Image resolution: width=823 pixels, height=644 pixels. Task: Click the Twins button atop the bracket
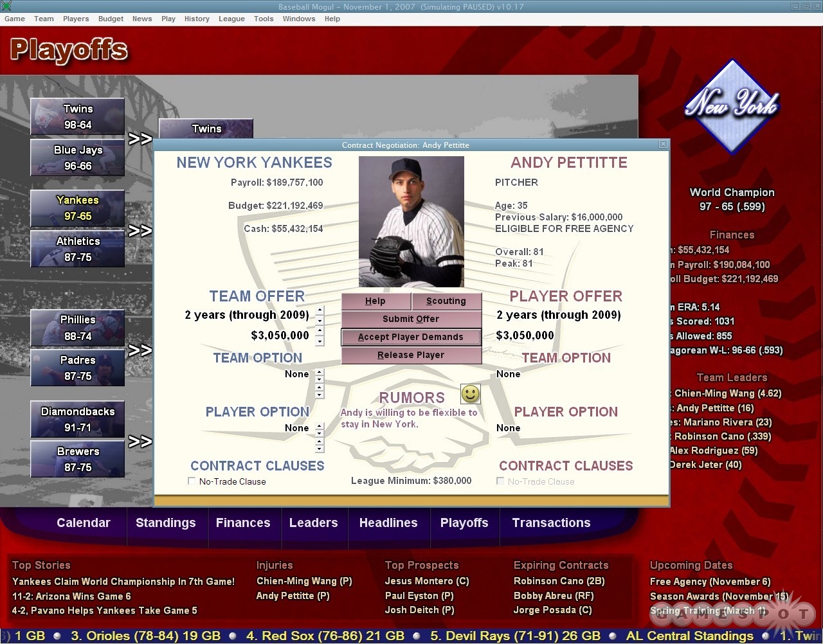point(206,129)
